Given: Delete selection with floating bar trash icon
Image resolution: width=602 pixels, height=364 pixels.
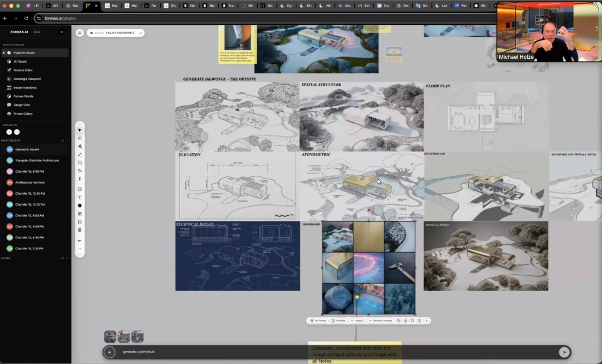Looking at the screenshot, I should pos(419,321).
